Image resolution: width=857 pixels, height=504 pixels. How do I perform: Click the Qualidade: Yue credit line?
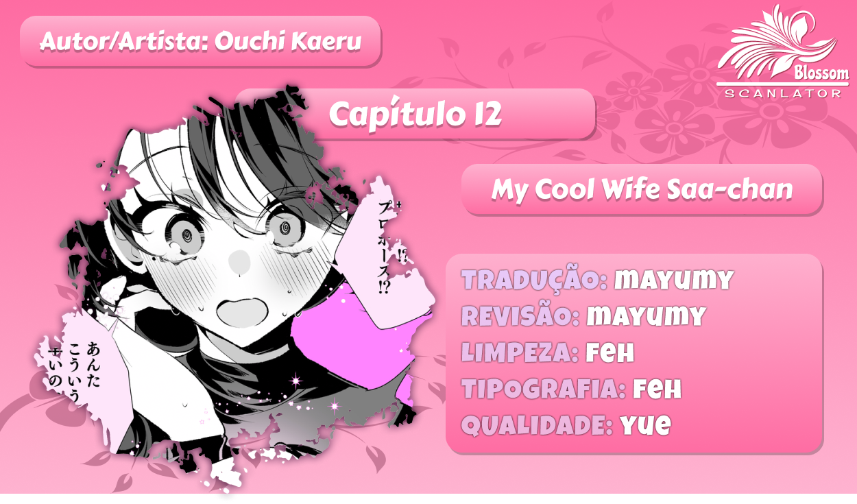point(566,425)
